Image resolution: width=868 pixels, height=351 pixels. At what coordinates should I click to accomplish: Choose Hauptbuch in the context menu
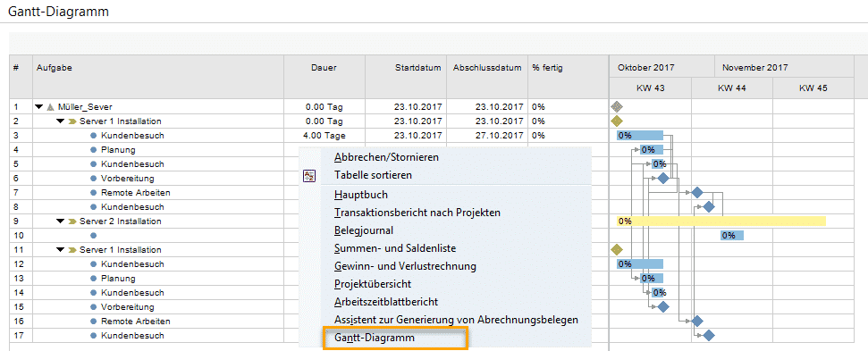point(361,195)
